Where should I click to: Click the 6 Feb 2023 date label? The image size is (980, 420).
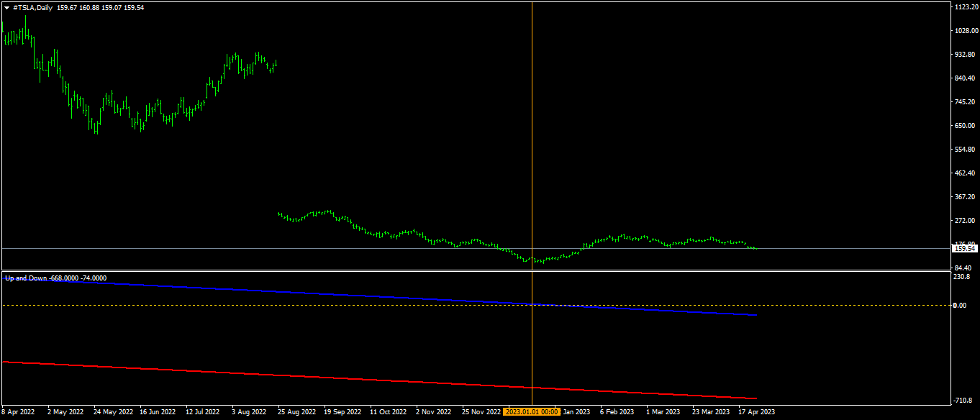point(617,412)
